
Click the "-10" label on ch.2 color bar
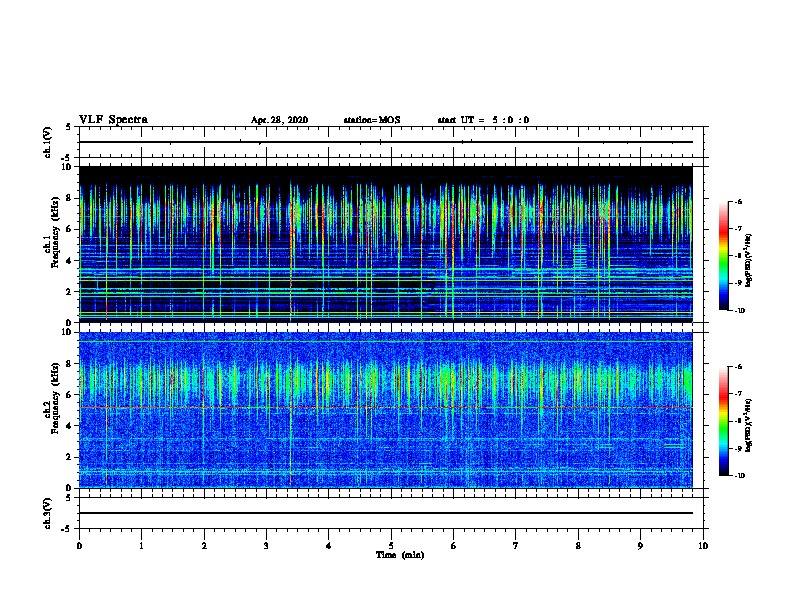pyautogui.click(x=739, y=476)
